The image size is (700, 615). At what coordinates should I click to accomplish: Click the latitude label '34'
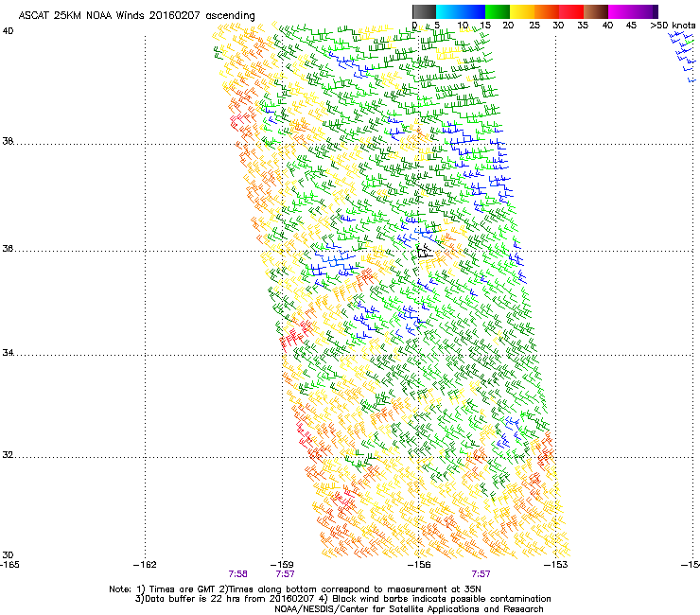[8, 353]
